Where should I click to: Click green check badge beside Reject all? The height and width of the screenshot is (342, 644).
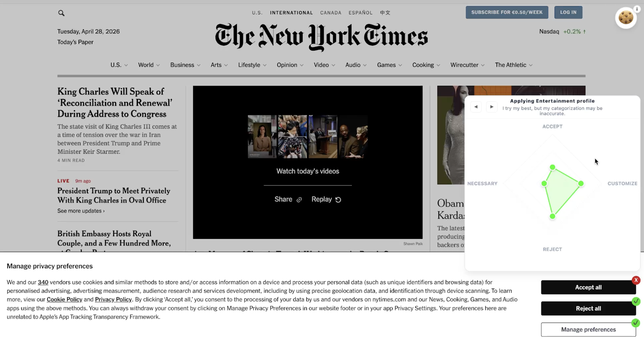(x=636, y=302)
